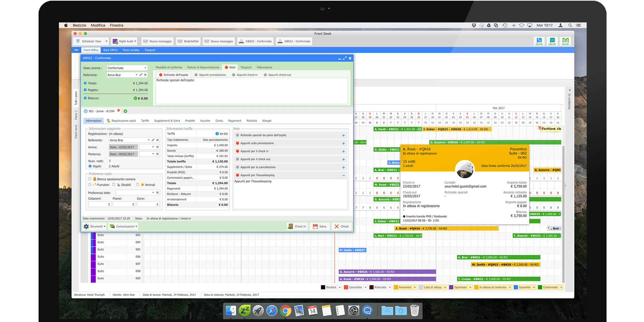Screen dimensions: 644x322
Task: Open the Blacklist legend dropdown arrow
Action: [x=339, y=287]
